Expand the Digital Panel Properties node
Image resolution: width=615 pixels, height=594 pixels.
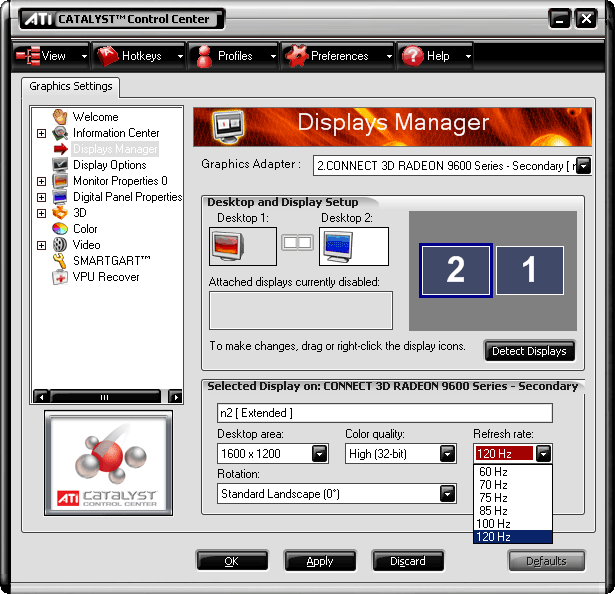coord(41,197)
